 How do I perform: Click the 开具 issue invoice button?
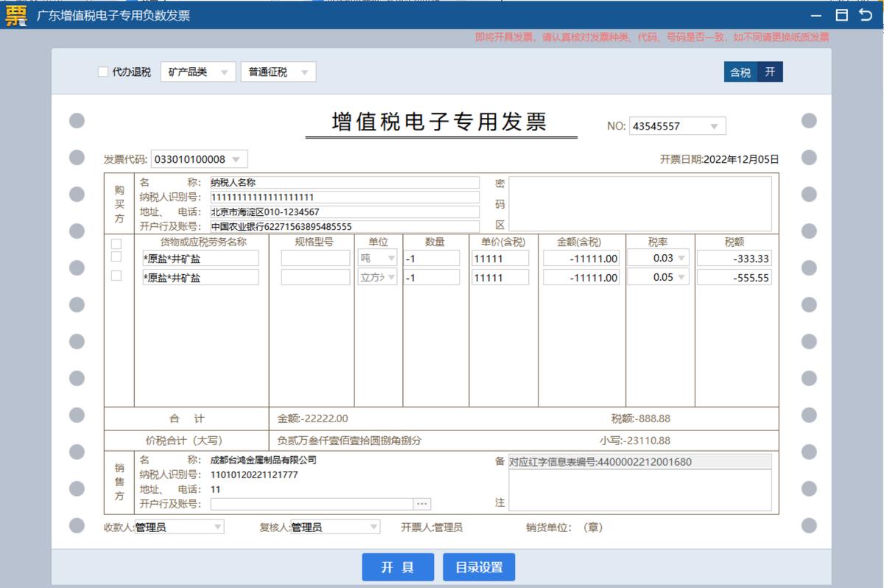pyautogui.click(x=398, y=567)
